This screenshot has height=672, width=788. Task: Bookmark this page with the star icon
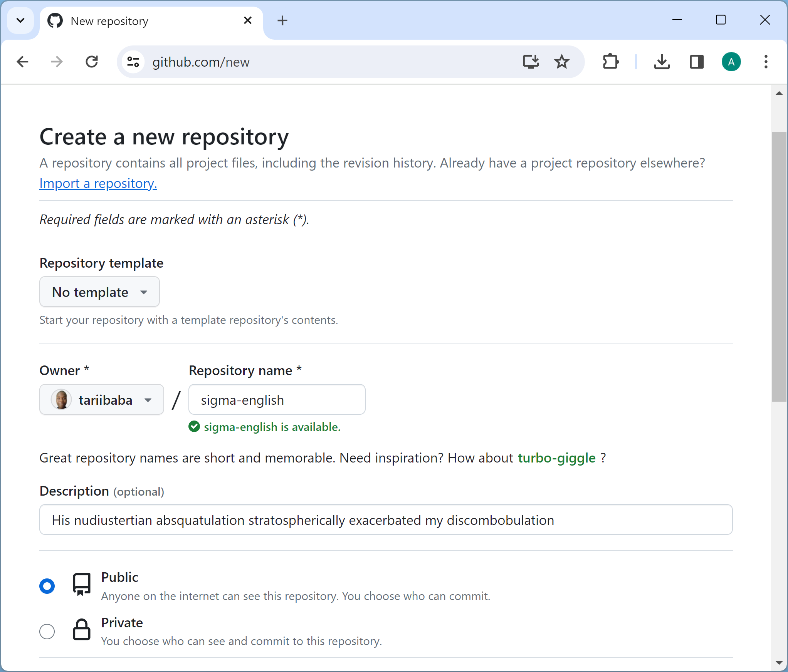pyautogui.click(x=562, y=62)
